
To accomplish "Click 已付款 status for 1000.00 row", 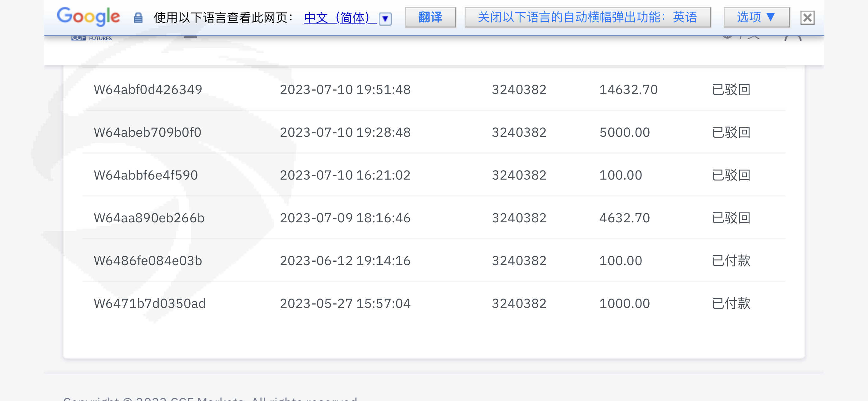I will tap(731, 303).
